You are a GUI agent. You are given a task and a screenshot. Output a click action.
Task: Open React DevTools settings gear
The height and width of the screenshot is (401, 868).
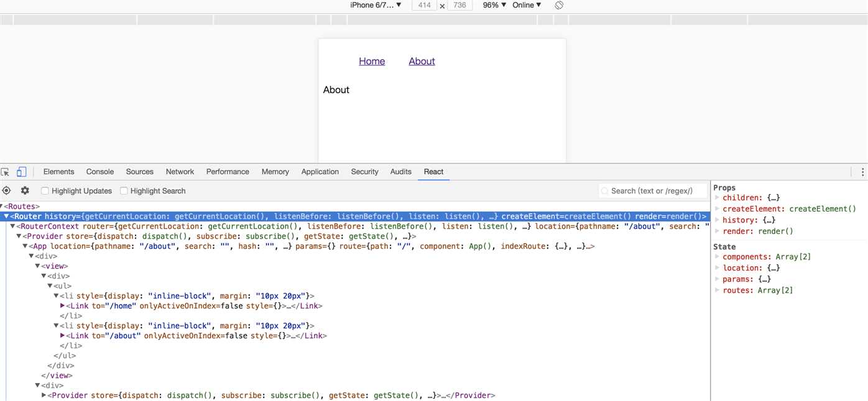tap(25, 191)
